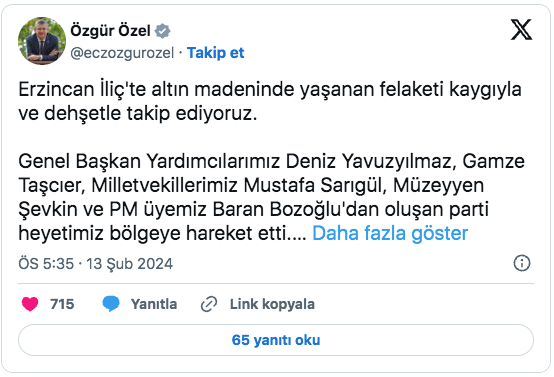
Task: Click the paragraph starting with Genel Başkan Yardımcılarımız
Action: pos(271,197)
